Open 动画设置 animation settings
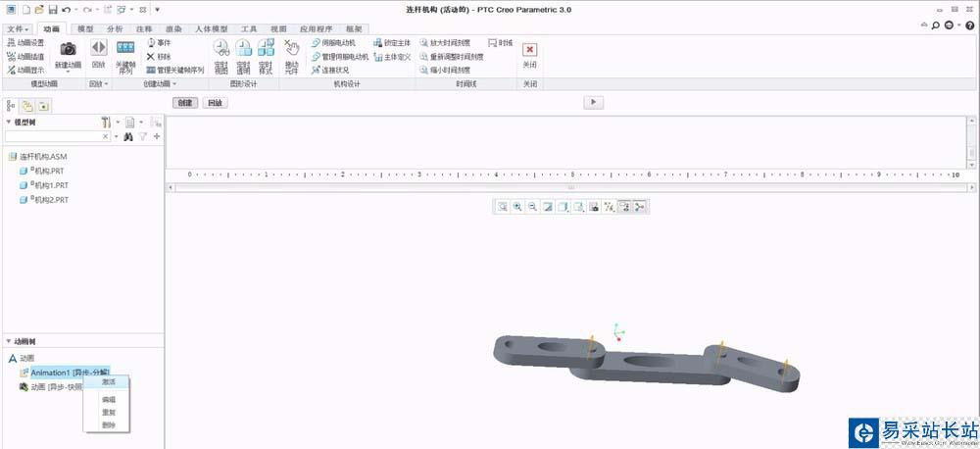This screenshot has width=980, height=449. click(x=25, y=42)
